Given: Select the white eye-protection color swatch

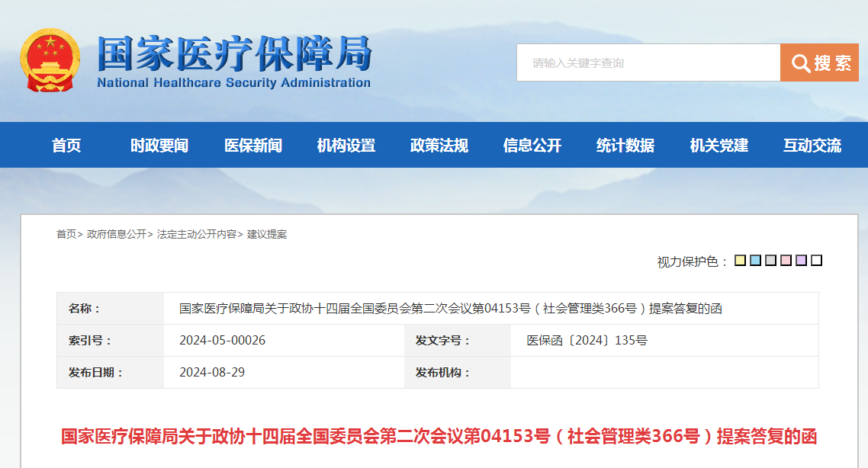Looking at the screenshot, I should coord(817,260).
